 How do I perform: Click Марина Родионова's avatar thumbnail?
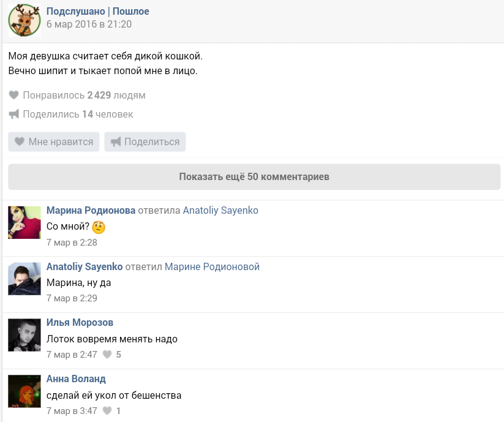click(x=24, y=222)
